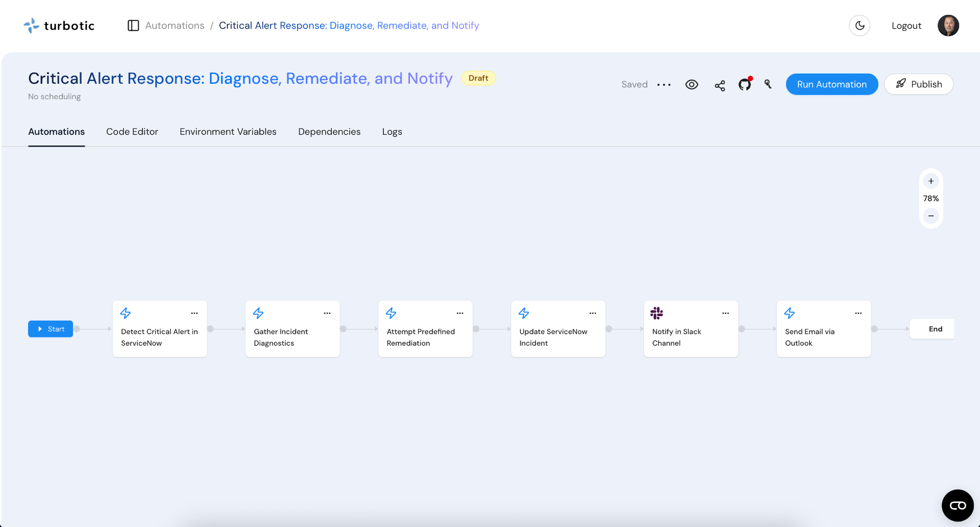Switch to the Code Editor tab
This screenshot has width=980, height=527.
tap(132, 132)
